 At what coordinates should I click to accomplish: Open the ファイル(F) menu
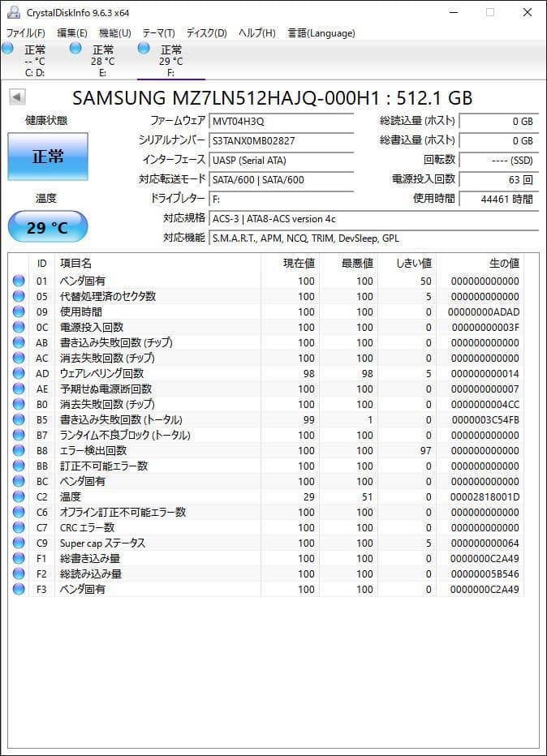point(26,32)
